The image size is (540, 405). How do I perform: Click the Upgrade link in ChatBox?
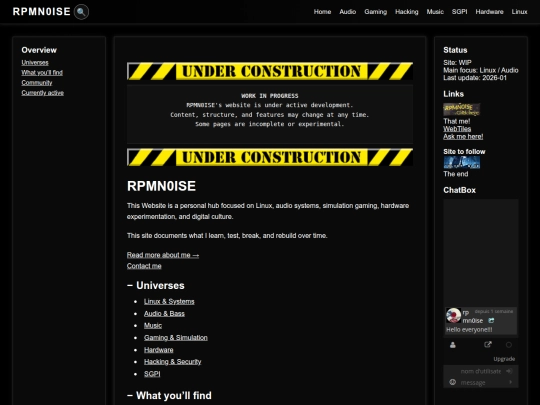(504, 359)
